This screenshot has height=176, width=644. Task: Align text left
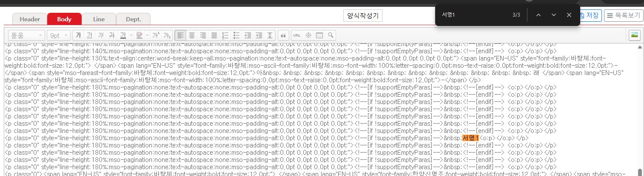click(x=181, y=35)
